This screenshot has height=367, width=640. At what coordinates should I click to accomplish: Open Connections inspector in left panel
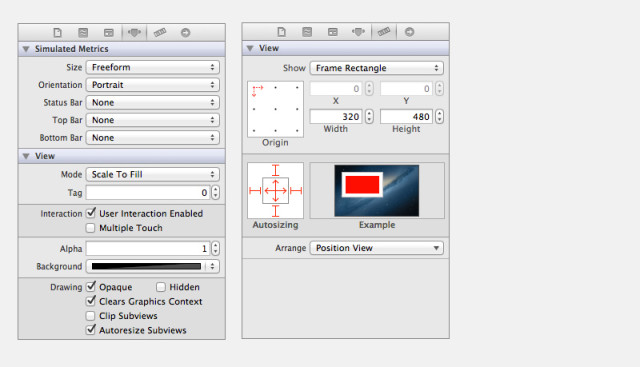tap(185, 33)
